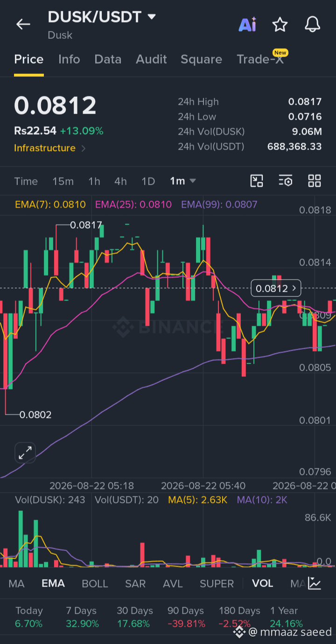This screenshot has height=644, width=336.
Task: Click the 0.0802 low marker on chart
Action: 35,415
